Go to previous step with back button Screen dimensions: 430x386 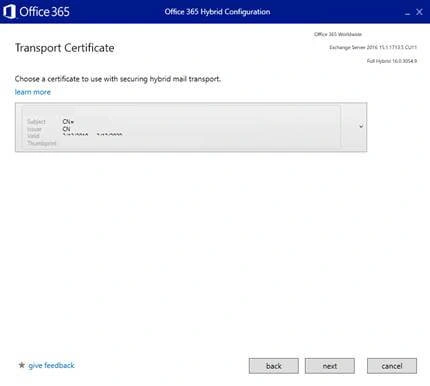coord(274,366)
